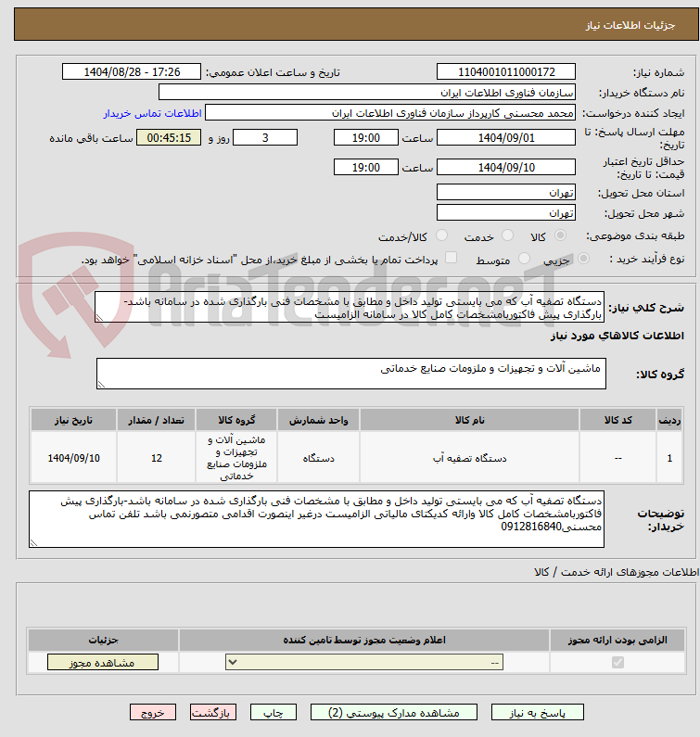The height and width of the screenshot is (737, 700).
Task: Click the price validity hour field
Action: click(x=365, y=167)
